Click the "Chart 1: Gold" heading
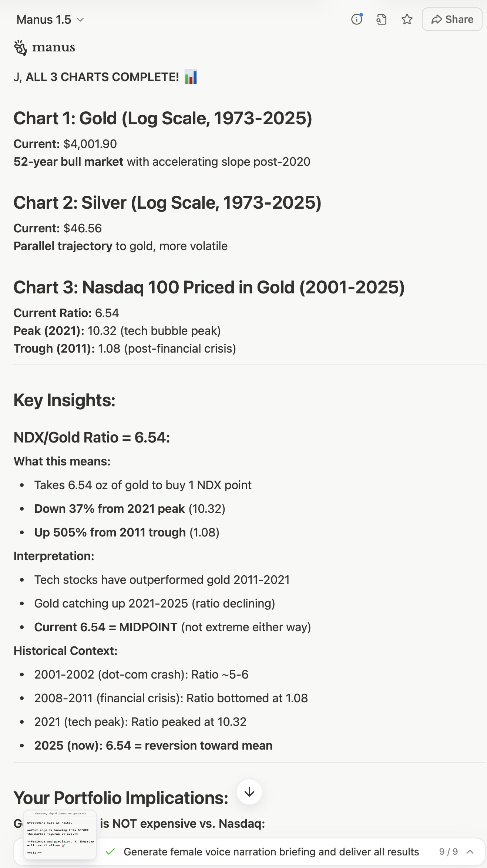 tap(162, 118)
